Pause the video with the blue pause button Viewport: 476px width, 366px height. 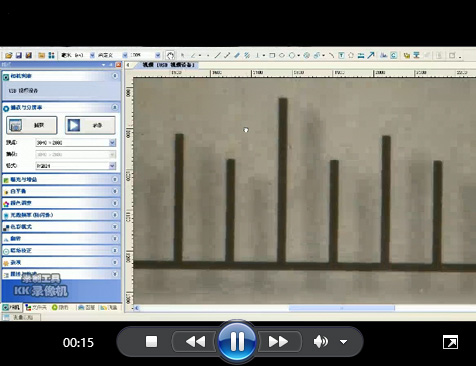[237, 341]
